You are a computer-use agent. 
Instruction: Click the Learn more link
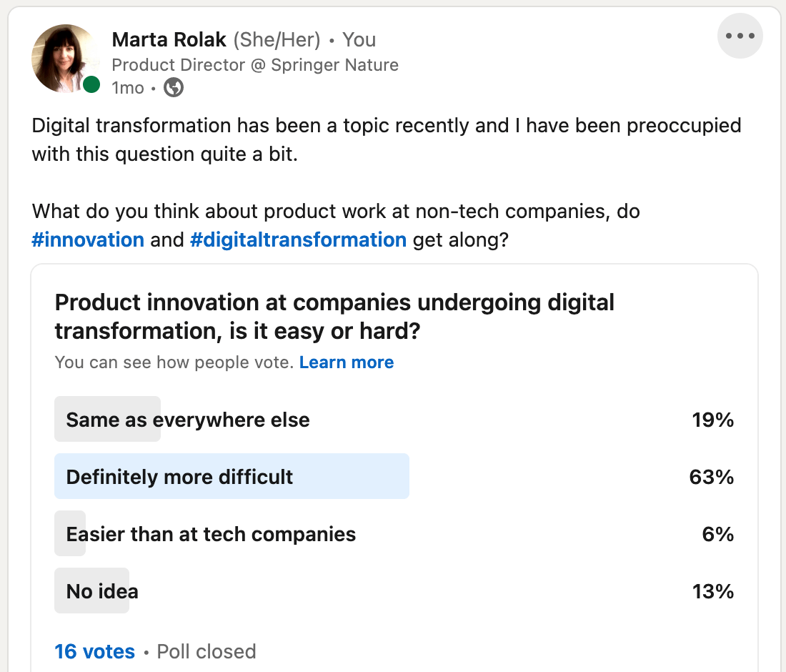click(x=347, y=362)
